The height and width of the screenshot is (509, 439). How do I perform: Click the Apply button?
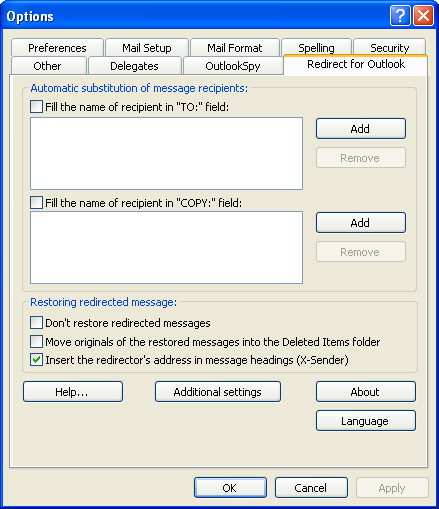392,488
